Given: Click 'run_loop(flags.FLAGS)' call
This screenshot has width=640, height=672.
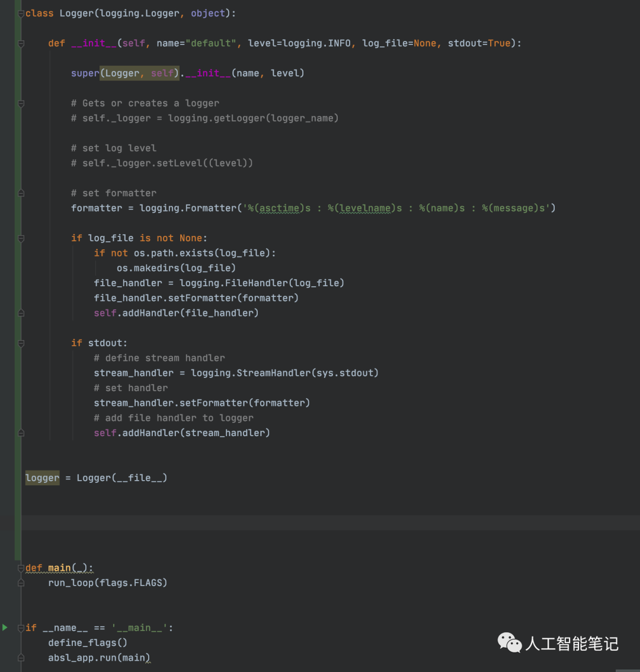Looking at the screenshot, I should (108, 583).
